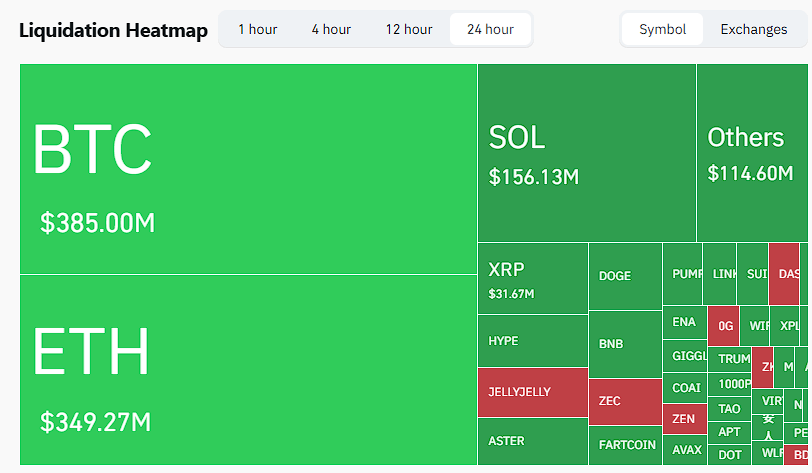Image resolution: width=812 pixels, height=473 pixels.
Task: Click the red JELLYJELLY tile
Action: click(532, 392)
